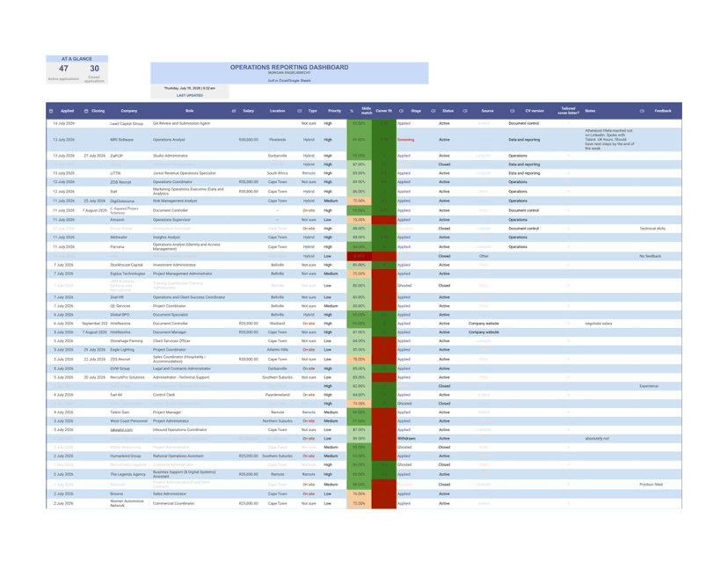Select the Role column header
728x562 pixels.
point(189,111)
